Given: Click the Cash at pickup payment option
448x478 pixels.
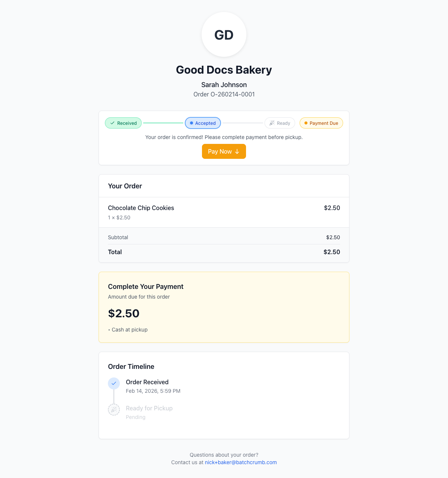Looking at the screenshot, I should tap(130, 330).
